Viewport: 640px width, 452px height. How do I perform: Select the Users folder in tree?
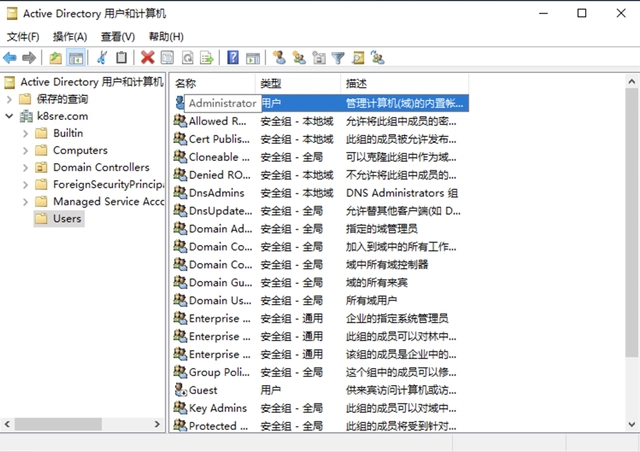click(x=59, y=218)
